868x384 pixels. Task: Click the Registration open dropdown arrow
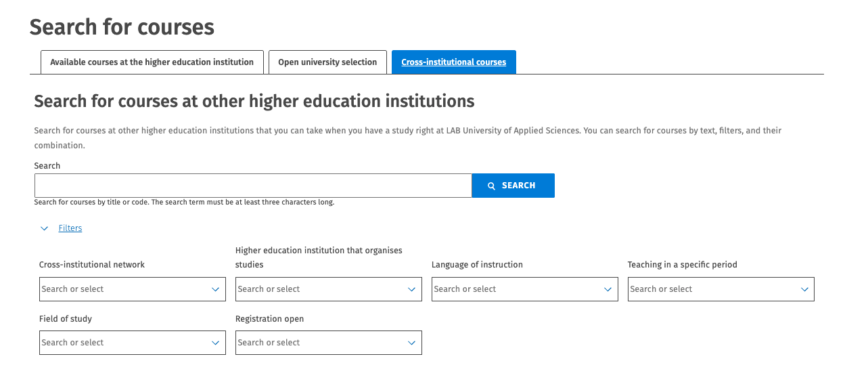411,343
